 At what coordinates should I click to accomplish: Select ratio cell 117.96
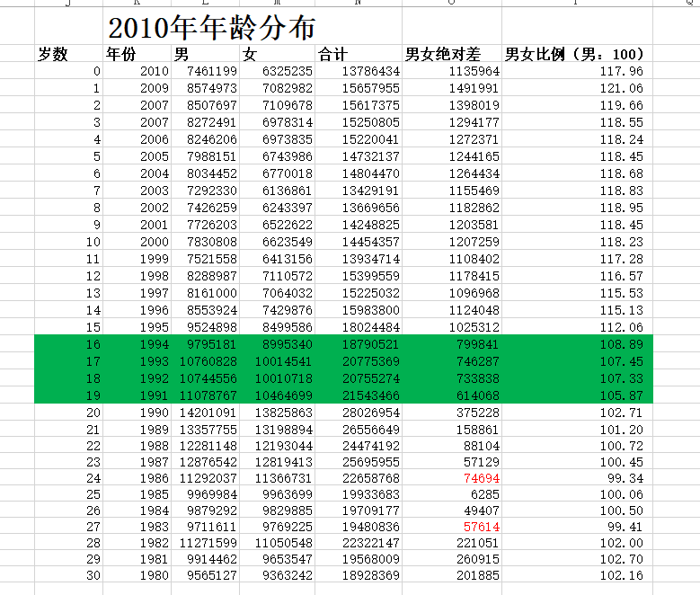pos(622,71)
